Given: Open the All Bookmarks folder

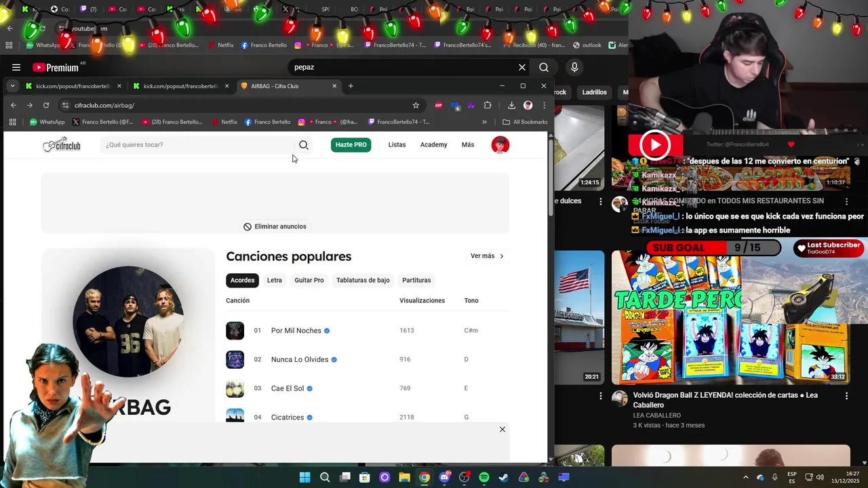Looking at the screenshot, I should (525, 122).
